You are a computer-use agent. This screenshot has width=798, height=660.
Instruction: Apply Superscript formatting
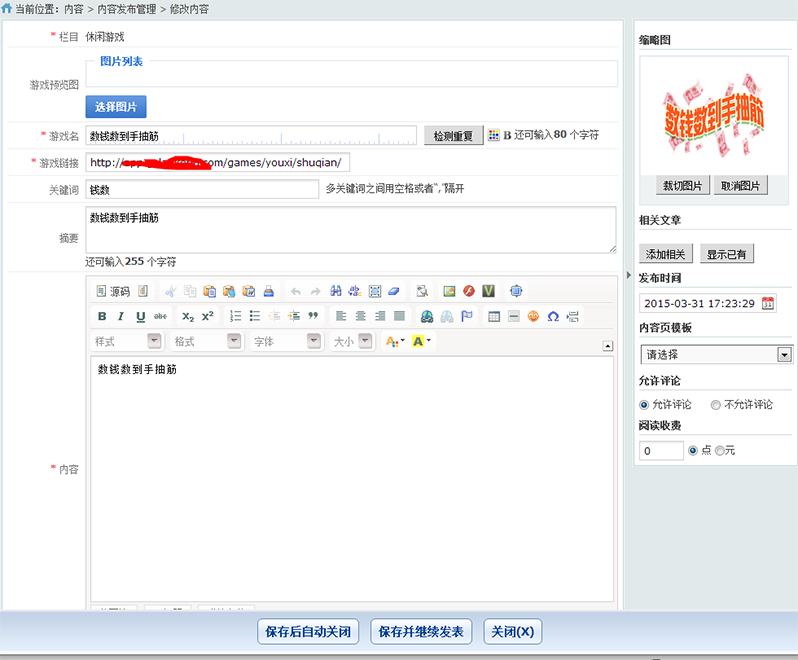(x=208, y=317)
